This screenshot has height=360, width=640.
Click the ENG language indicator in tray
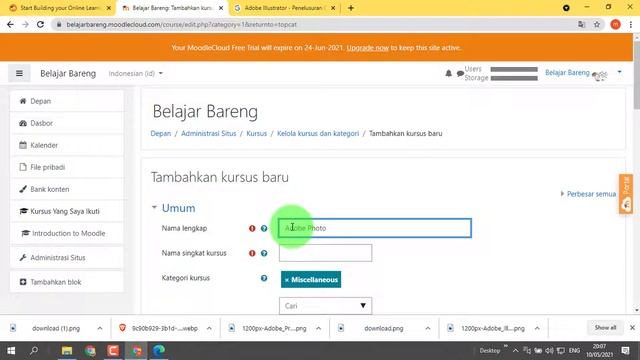(x=574, y=351)
